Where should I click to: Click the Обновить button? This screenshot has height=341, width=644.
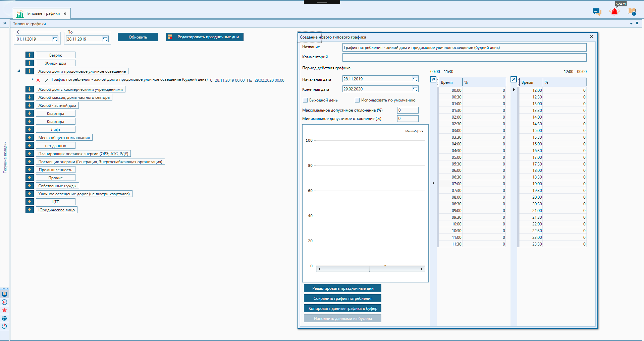pyautogui.click(x=138, y=37)
